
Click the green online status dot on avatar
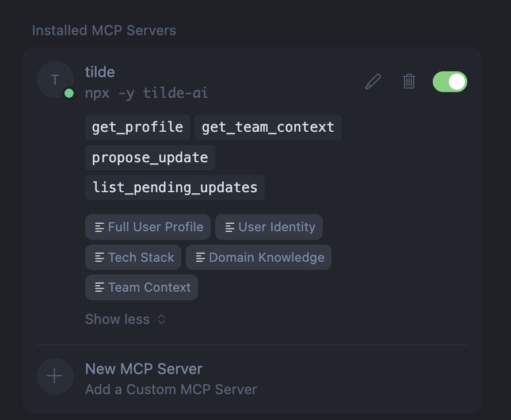pyautogui.click(x=68, y=93)
